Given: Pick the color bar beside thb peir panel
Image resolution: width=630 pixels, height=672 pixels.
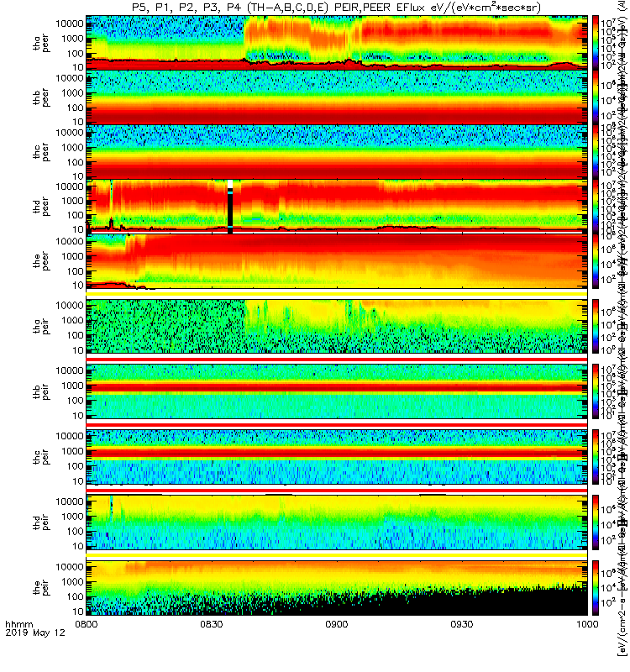Looking at the screenshot, I should click(596, 391).
